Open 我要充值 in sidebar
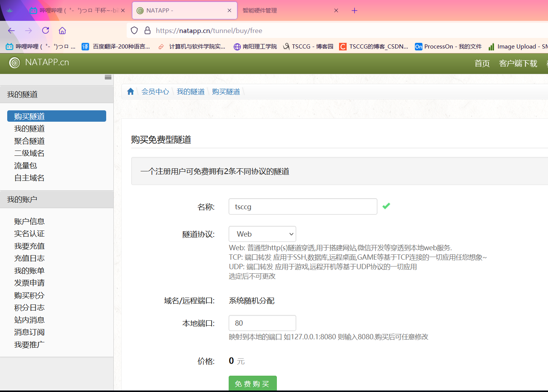 (x=29, y=246)
